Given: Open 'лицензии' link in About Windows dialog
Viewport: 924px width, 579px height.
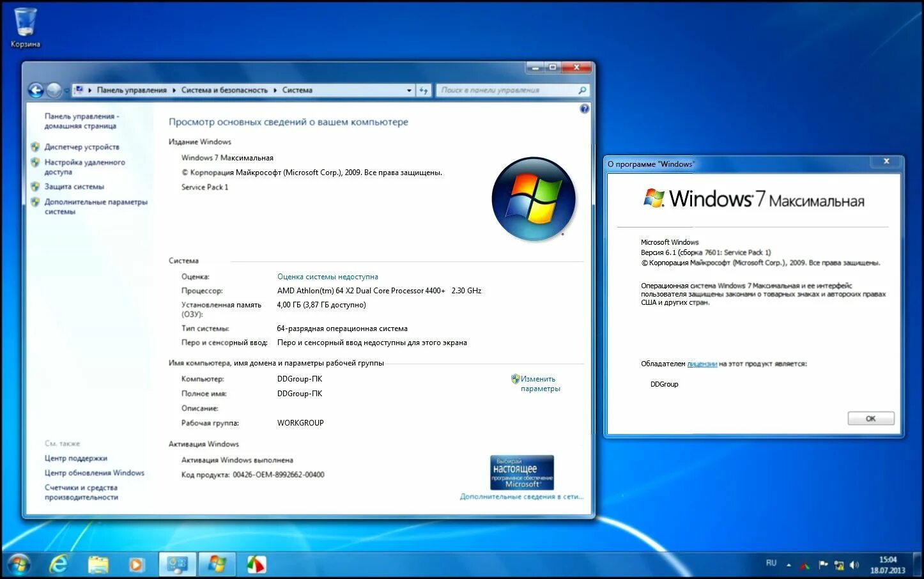Looking at the screenshot, I should (702, 364).
